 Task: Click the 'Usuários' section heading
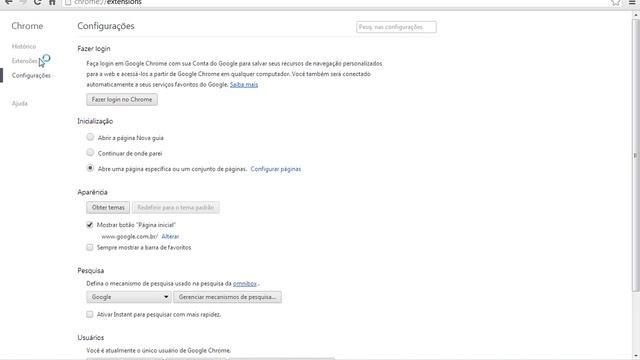(x=91, y=338)
